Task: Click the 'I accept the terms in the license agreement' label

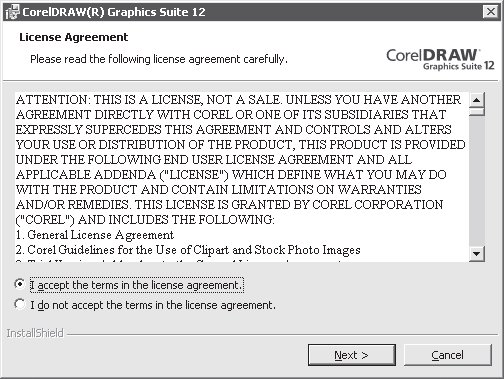Action: 137,285
